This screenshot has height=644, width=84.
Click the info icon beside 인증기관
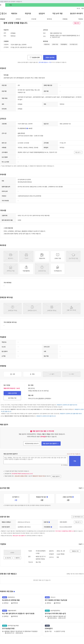click(49, 522)
